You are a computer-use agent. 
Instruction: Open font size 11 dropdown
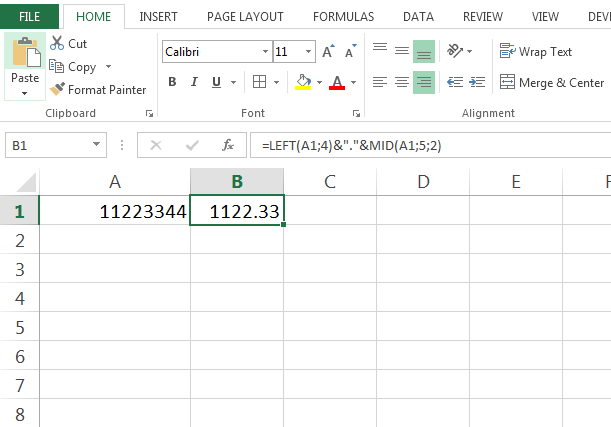(308, 51)
